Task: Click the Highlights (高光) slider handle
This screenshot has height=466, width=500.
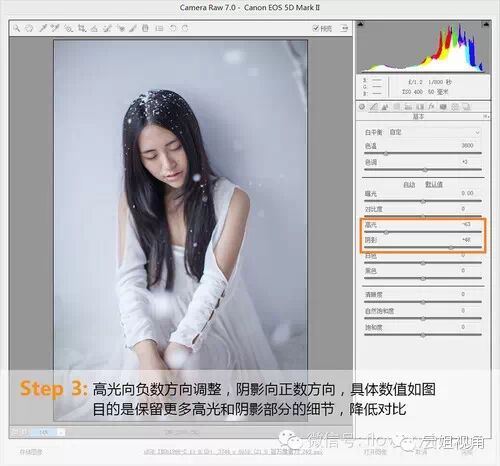Action: tap(386, 232)
